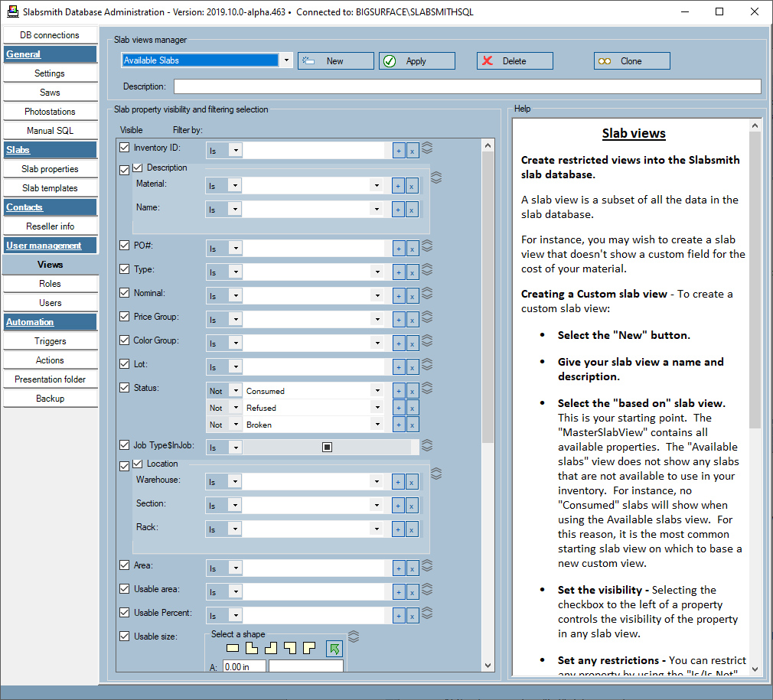Uncheck the Usable size visible checkbox
The height and width of the screenshot is (700, 773).
pyautogui.click(x=124, y=636)
